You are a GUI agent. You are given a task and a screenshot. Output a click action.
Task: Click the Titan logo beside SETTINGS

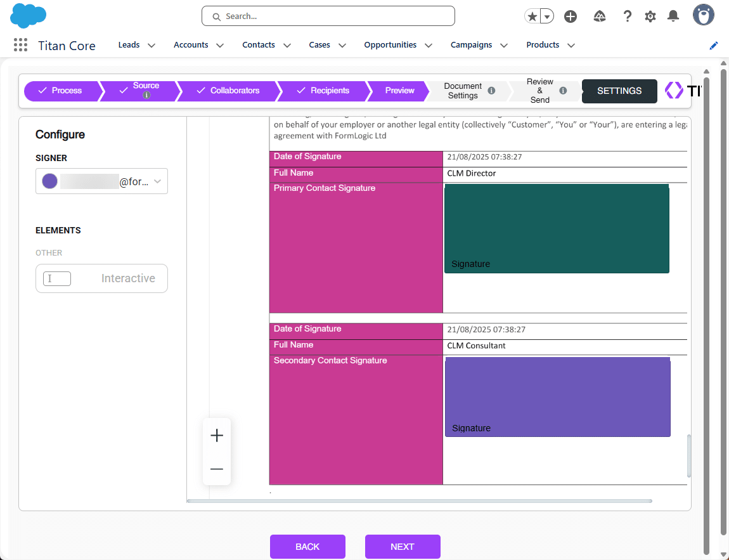[x=674, y=90]
